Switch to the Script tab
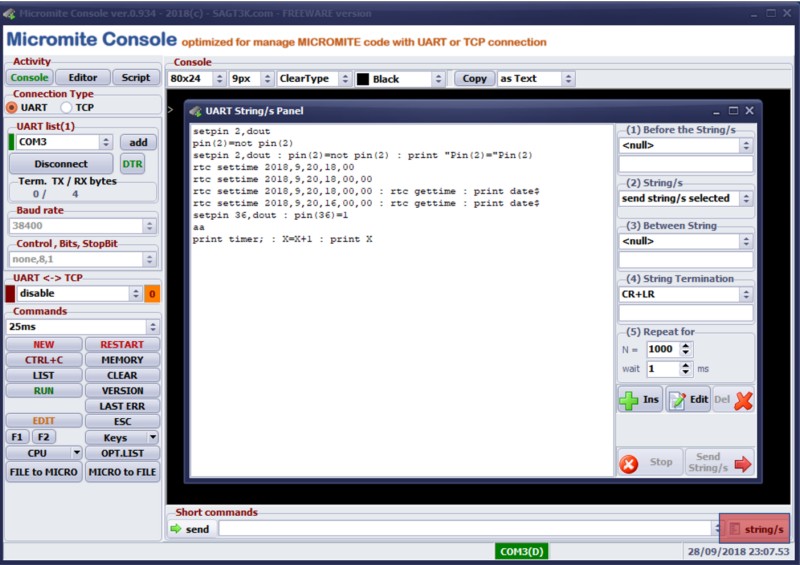Image resolution: width=800 pixels, height=565 pixels. pos(136,77)
